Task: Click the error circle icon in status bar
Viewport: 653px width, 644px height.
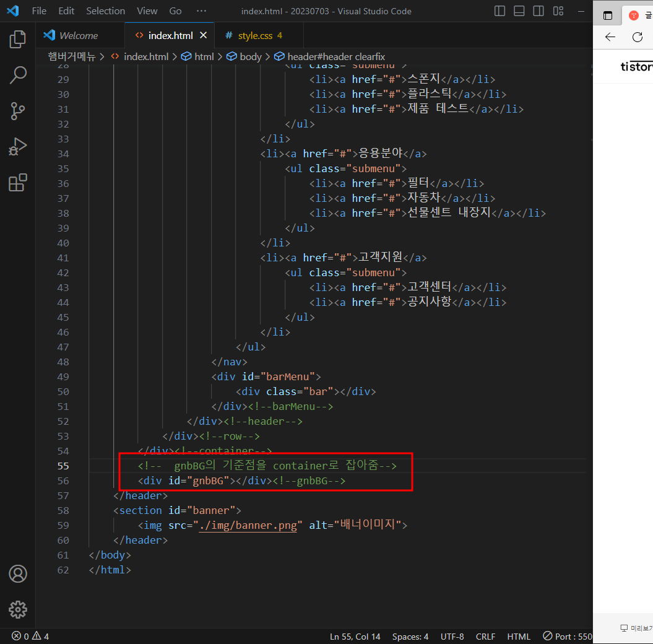Action: pos(16,636)
